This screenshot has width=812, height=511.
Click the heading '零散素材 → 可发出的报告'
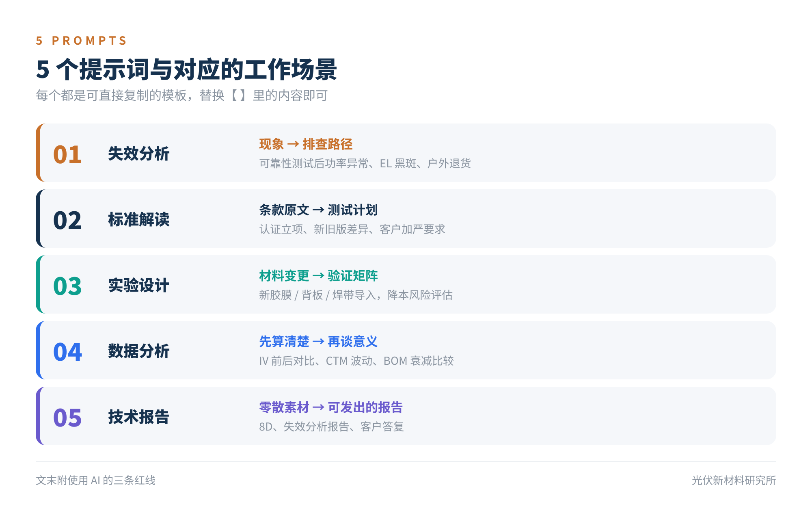331,407
